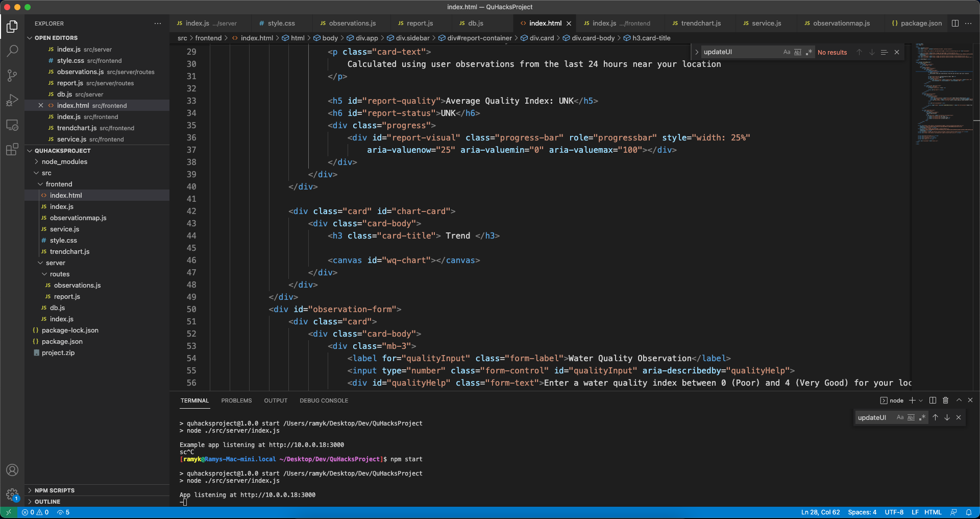Click the HTML language mode in status bar

tap(933, 512)
